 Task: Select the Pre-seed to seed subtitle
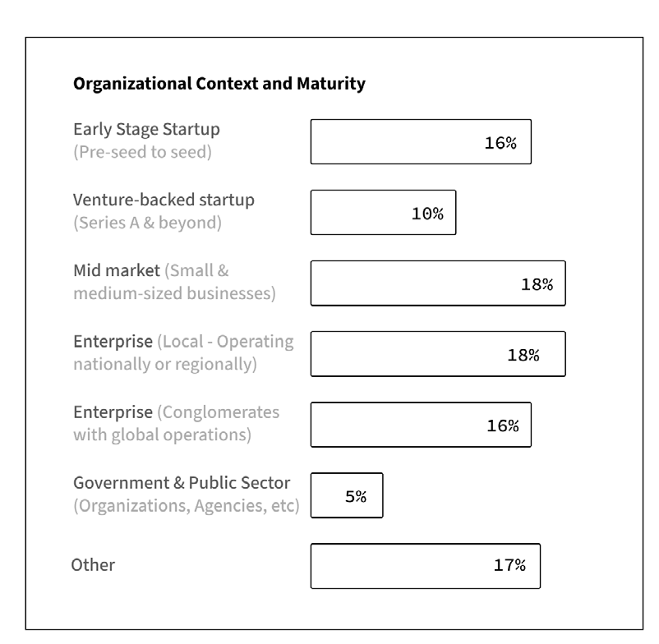(142, 152)
